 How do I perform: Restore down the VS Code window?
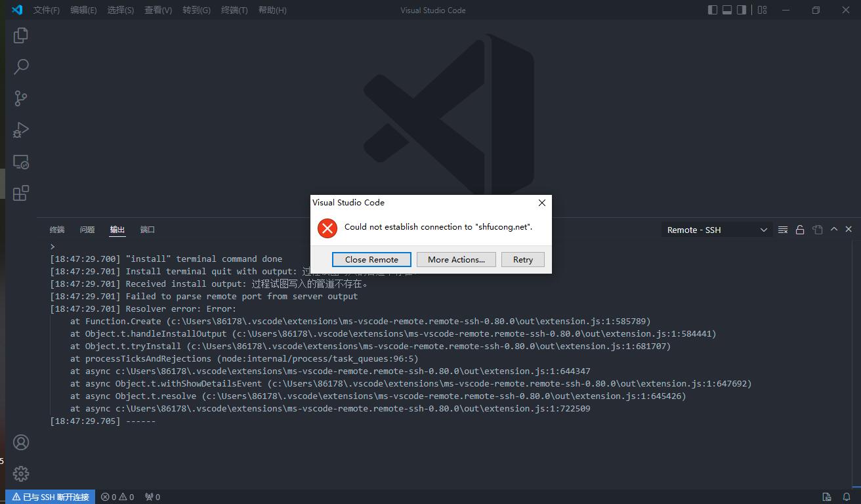pyautogui.click(x=816, y=10)
